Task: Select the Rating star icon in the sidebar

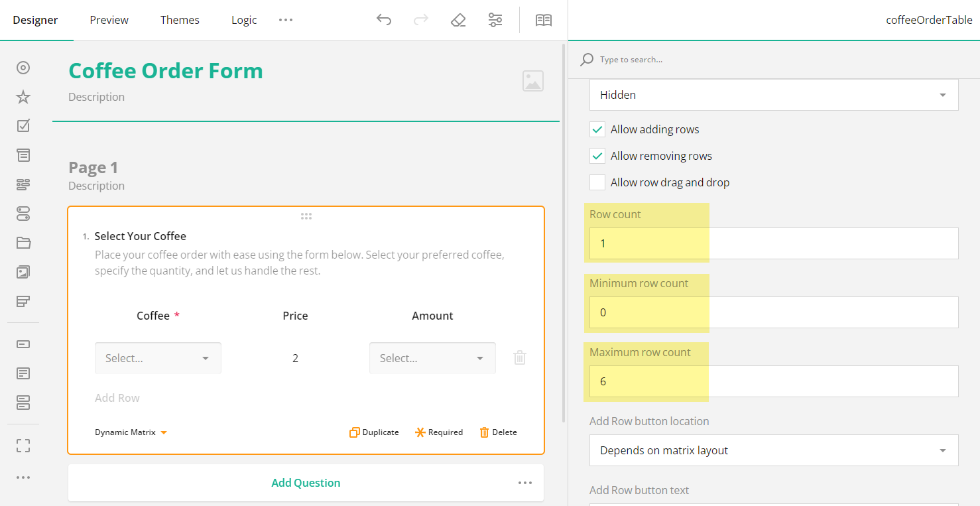Action: (x=23, y=96)
